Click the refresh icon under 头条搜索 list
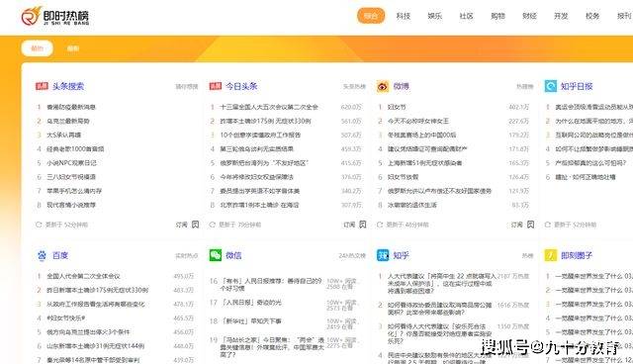 tap(39, 225)
